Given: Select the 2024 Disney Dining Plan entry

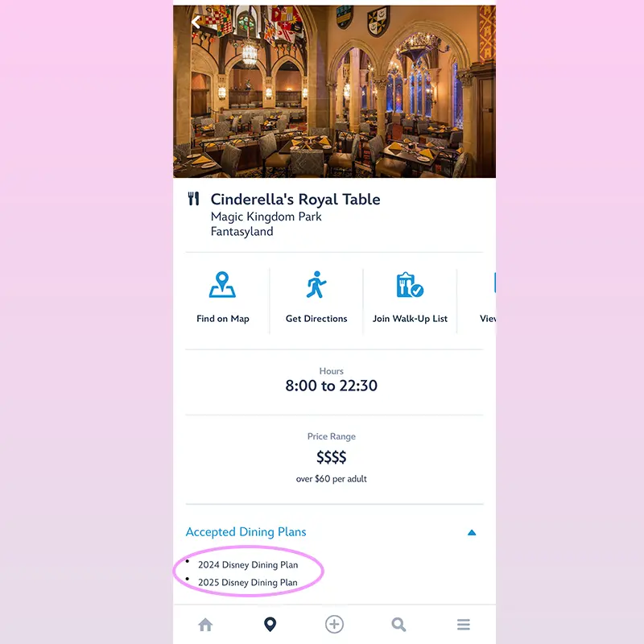Looking at the screenshot, I should 248,565.
